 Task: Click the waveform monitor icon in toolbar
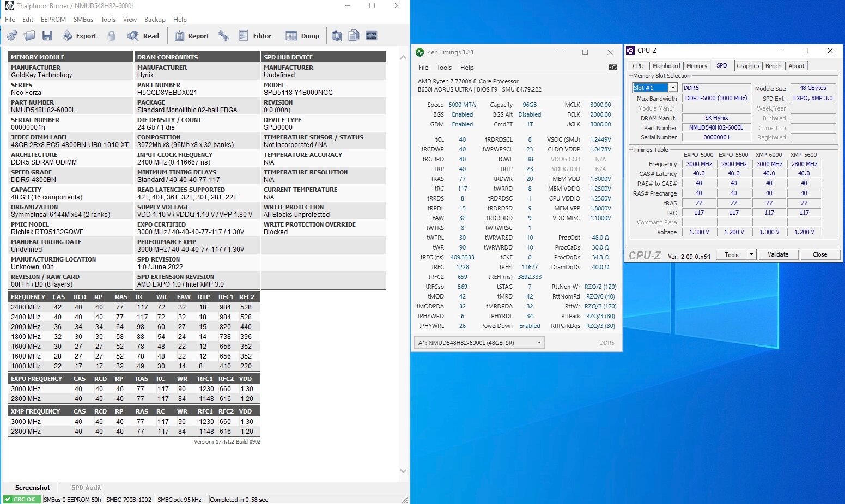(372, 36)
